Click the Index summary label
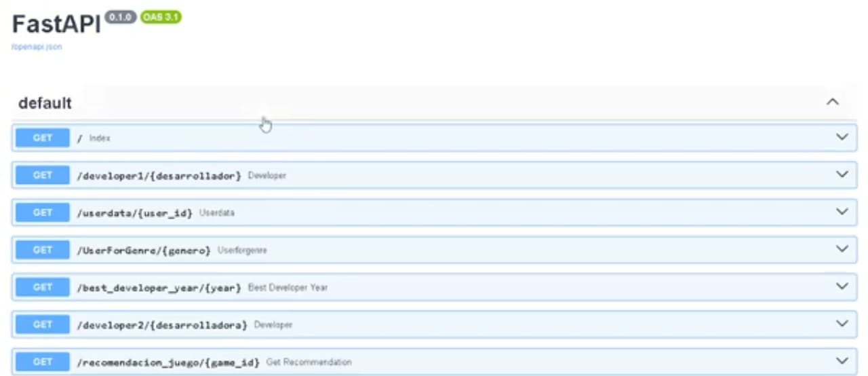This screenshot has height=376, width=868. (100, 138)
